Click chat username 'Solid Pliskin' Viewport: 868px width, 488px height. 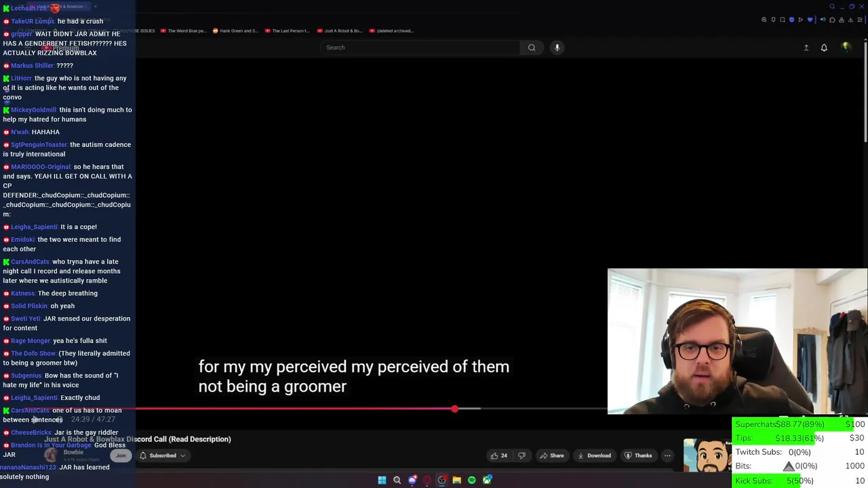click(29, 306)
